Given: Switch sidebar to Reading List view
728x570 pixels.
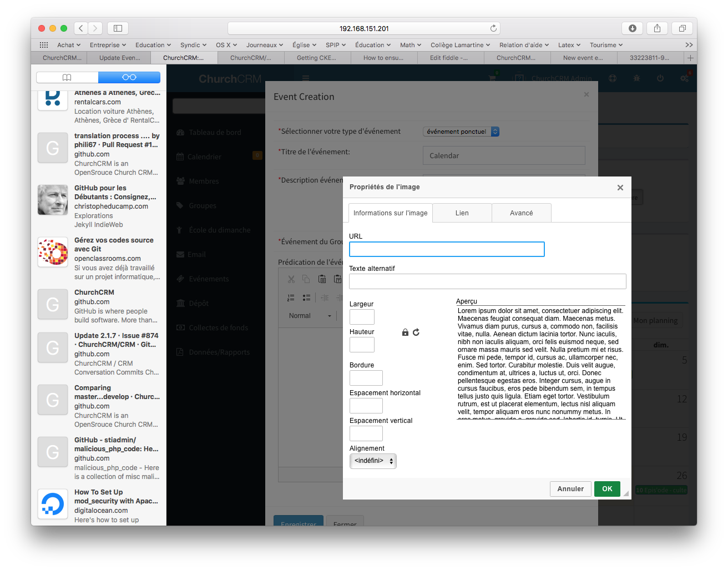Looking at the screenshot, I should [x=129, y=77].
